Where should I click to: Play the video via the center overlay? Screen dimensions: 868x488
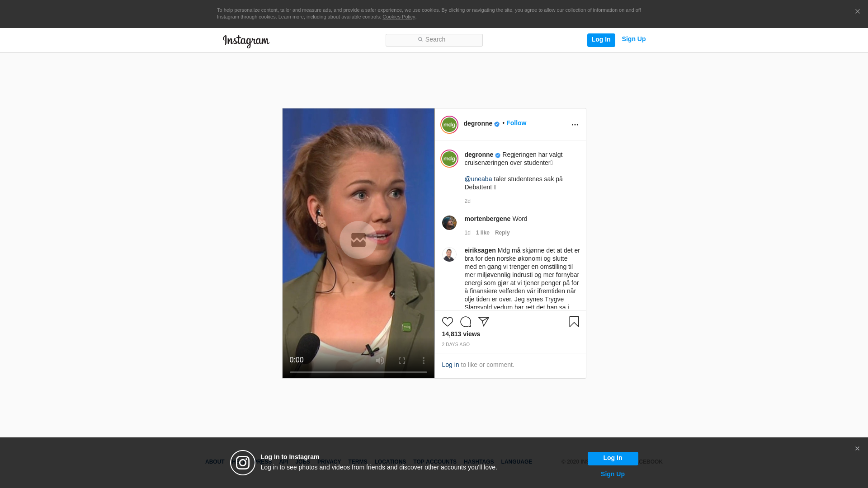tap(359, 240)
